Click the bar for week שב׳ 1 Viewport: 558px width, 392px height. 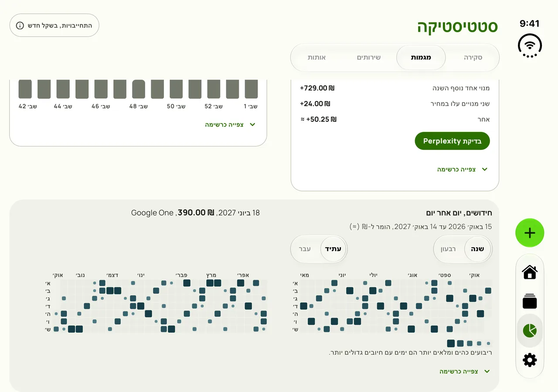pyautogui.click(x=251, y=89)
